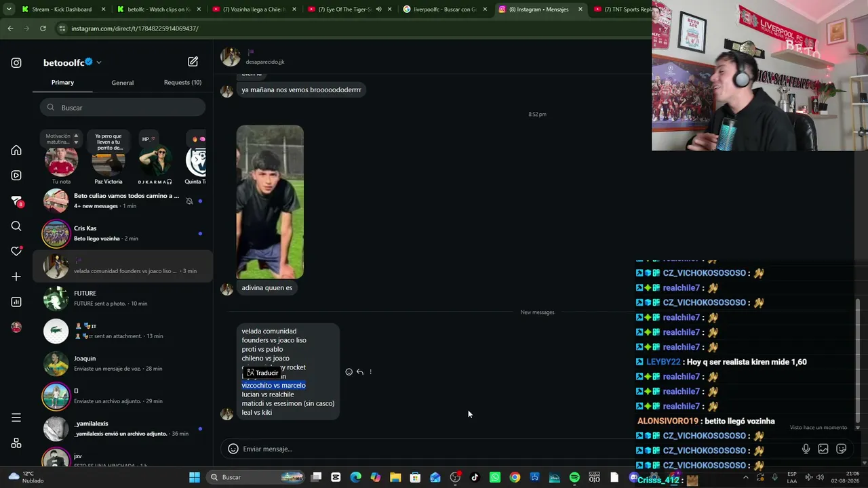This screenshot has width=868, height=488.
Task: Open the Windows Start menu
Action: (x=195, y=477)
